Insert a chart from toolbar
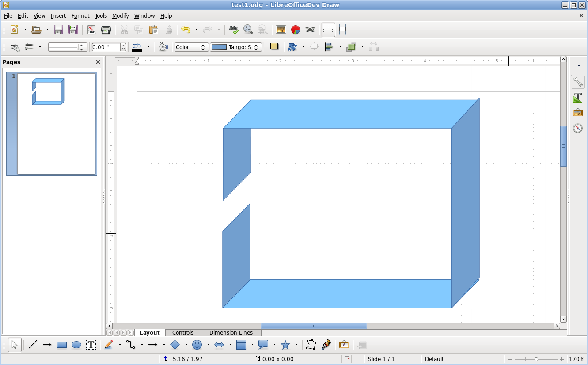 296,30
